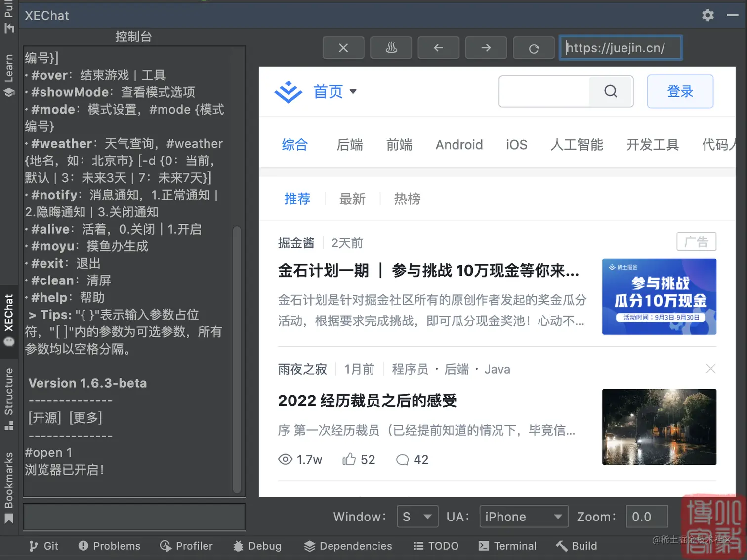Viewport: 747px width, 560px height.
Task: Click the 登录 login button
Action: (x=680, y=91)
